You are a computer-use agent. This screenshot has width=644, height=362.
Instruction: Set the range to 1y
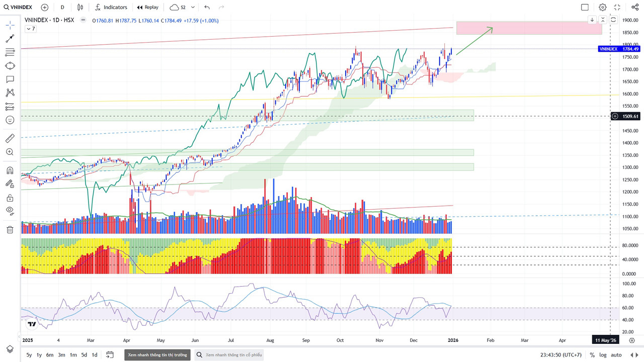(x=39, y=355)
